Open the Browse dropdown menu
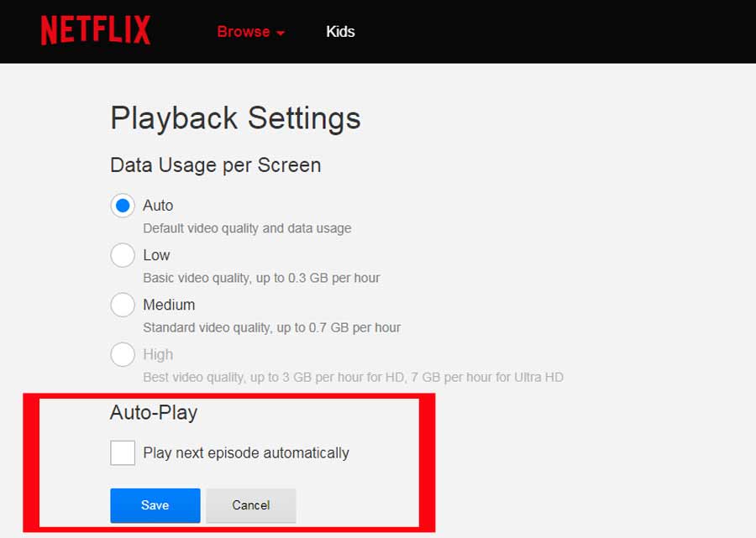The width and height of the screenshot is (756, 538). (x=250, y=32)
